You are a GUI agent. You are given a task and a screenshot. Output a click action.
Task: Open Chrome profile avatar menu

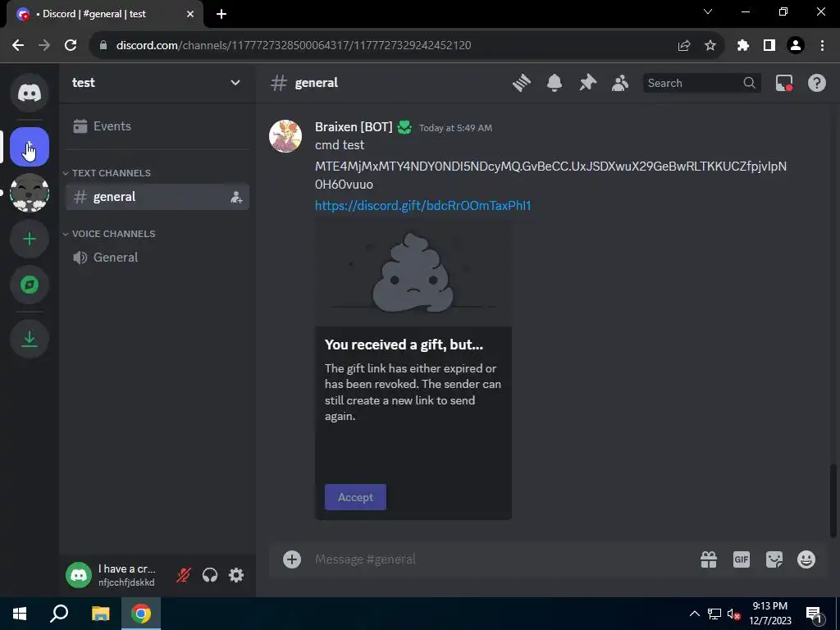pos(796,45)
